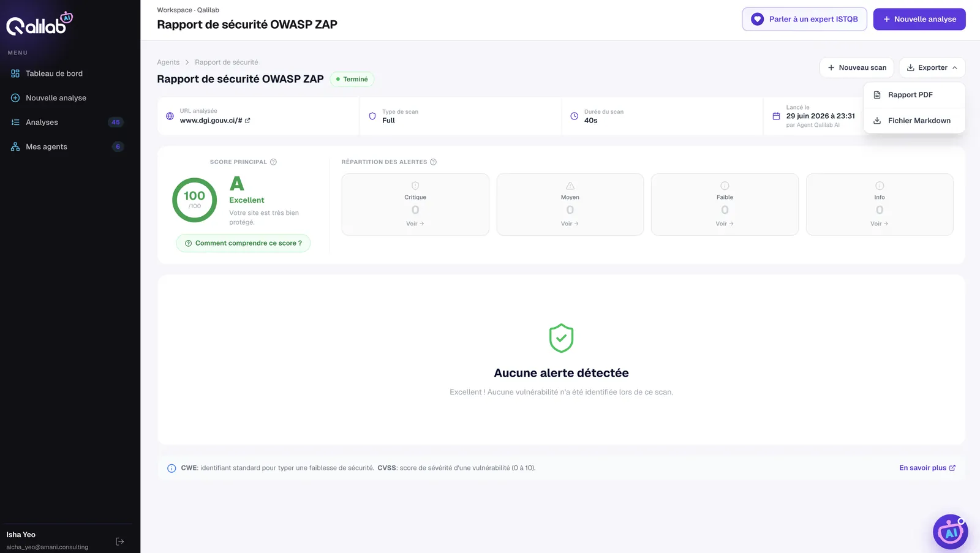
Task: Click the clock icon for Durée du scan
Action: [574, 116]
